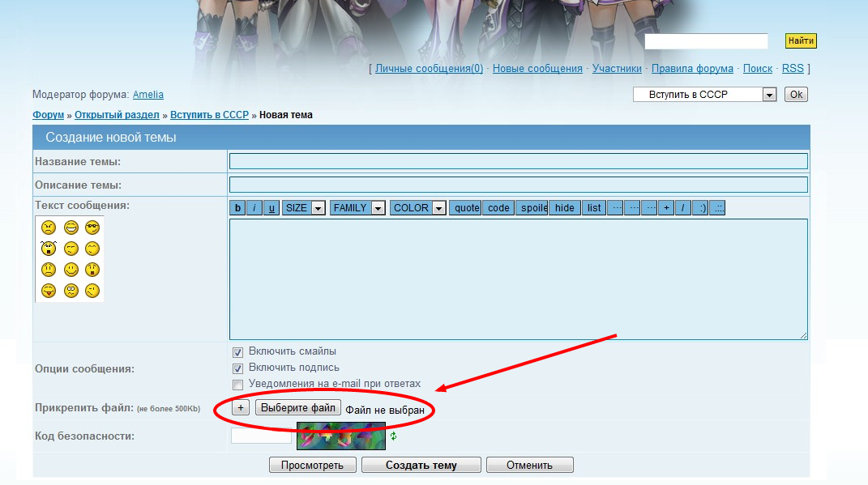Uncheck 'Включить смайлы' checkbox

pyautogui.click(x=238, y=352)
